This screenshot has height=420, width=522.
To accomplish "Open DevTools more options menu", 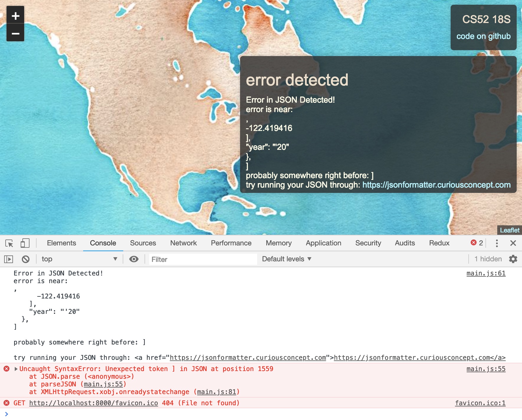I will click(497, 243).
